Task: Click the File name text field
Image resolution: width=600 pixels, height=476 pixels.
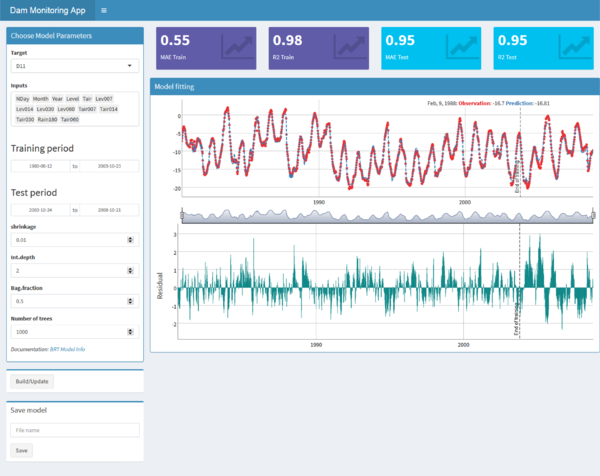Action: coord(75,430)
